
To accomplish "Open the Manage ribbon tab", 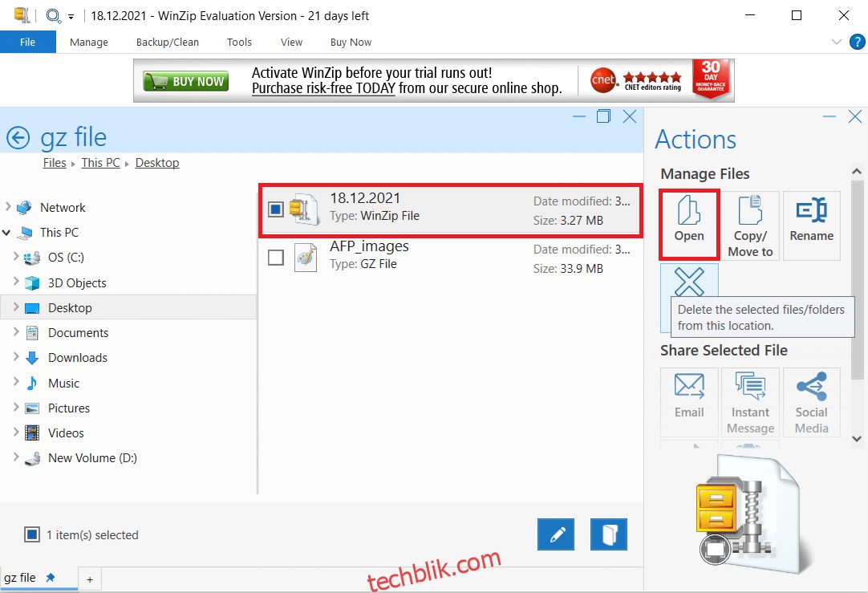I will tap(88, 42).
